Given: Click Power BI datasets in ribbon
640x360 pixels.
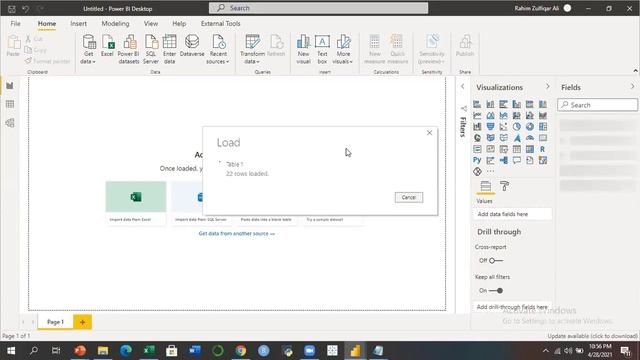Looking at the screenshot, I should [x=129, y=49].
